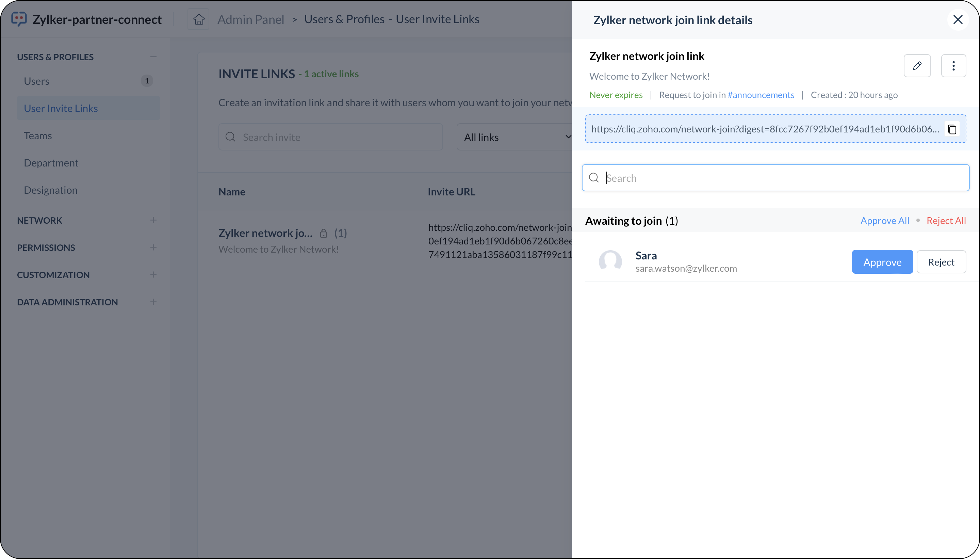
Task: Expand the Customization section
Action: click(x=153, y=274)
